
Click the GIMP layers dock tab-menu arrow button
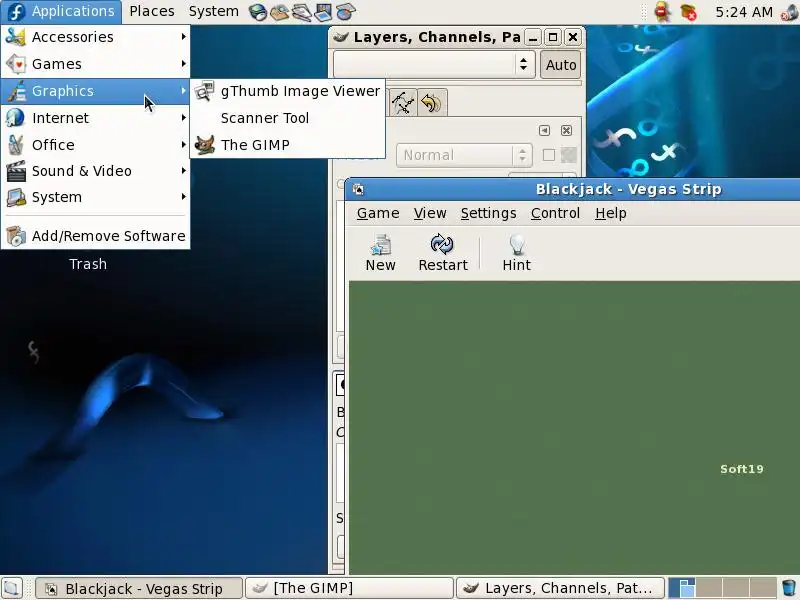[x=544, y=131]
